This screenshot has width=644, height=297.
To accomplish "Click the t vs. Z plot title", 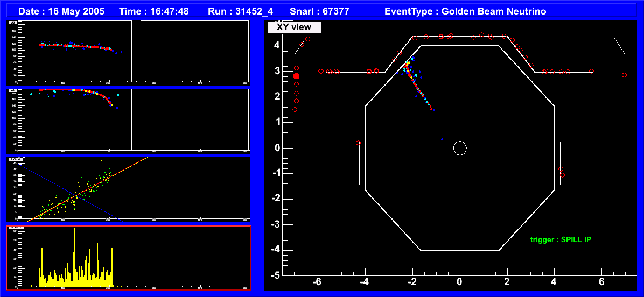I will pyautogui.click(x=14, y=159).
